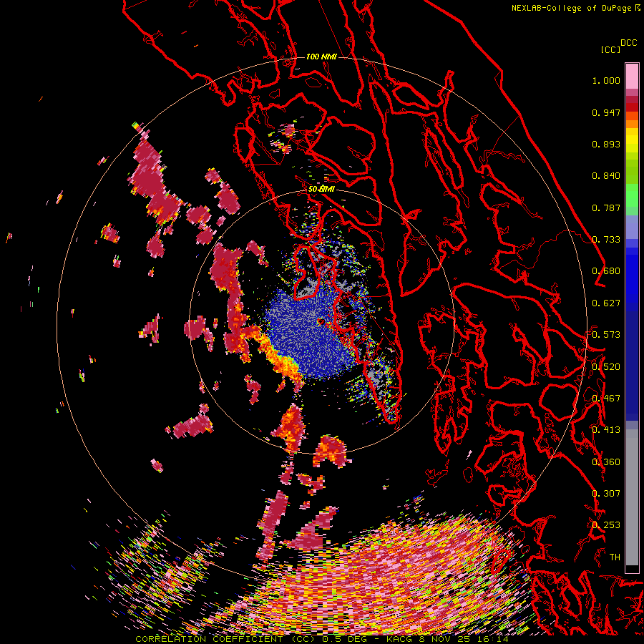Select the 0.840 scale value
This screenshot has width=644, height=644.
606,176
